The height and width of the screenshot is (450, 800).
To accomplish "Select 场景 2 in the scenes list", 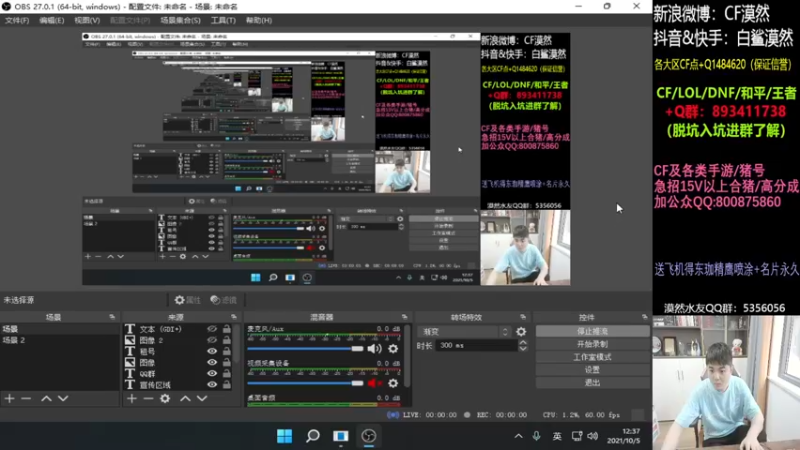I will (x=60, y=340).
